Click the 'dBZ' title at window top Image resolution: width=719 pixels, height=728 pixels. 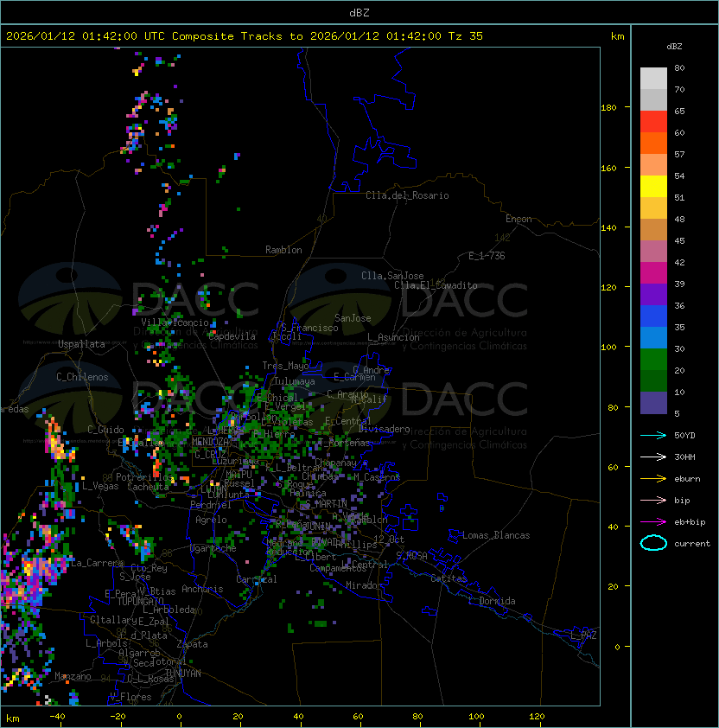point(359,13)
